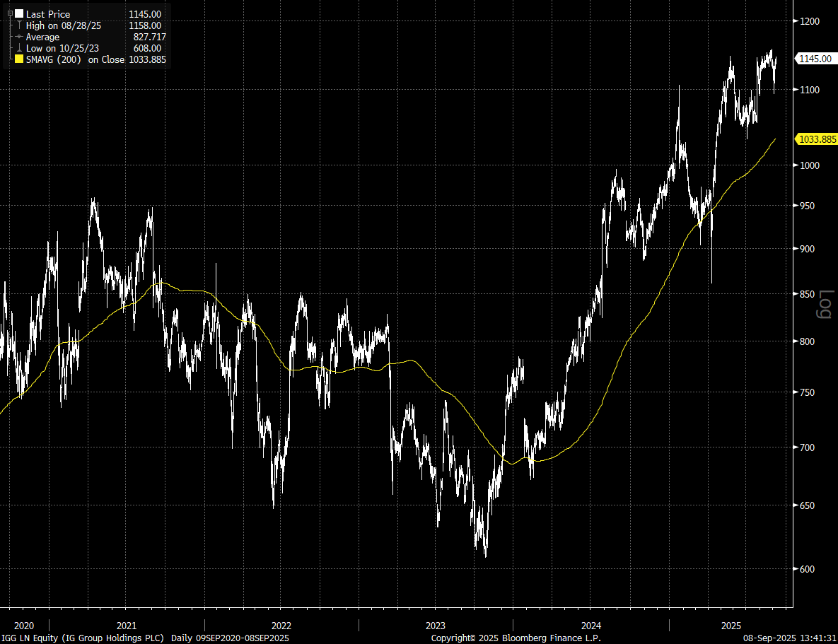Click the 950 price axis label
Viewport: 838px width, 644px height.
click(808, 206)
